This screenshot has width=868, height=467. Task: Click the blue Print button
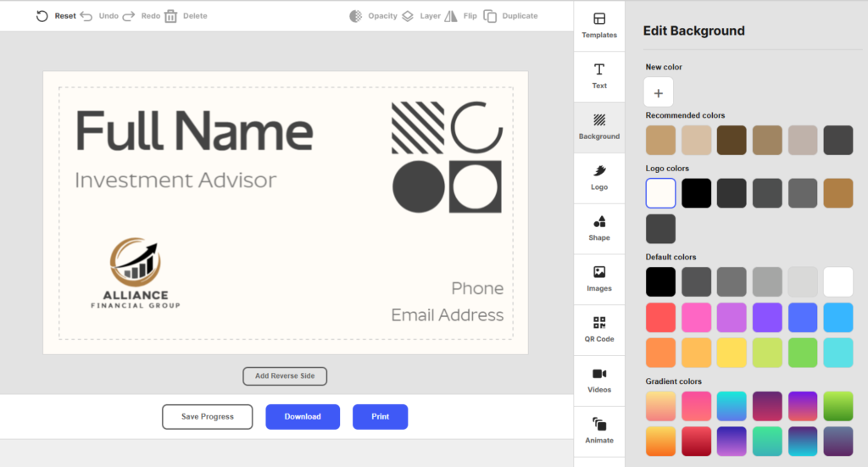point(380,417)
